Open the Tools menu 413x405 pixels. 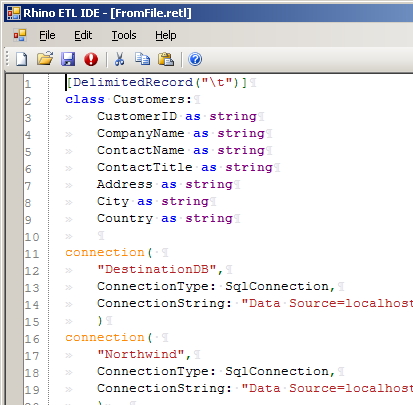coord(124,35)
